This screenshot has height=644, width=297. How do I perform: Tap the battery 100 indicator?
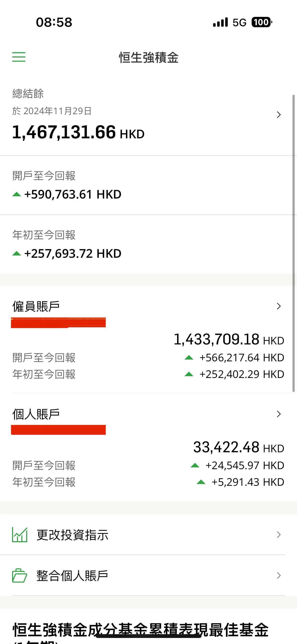coord(262,22)
